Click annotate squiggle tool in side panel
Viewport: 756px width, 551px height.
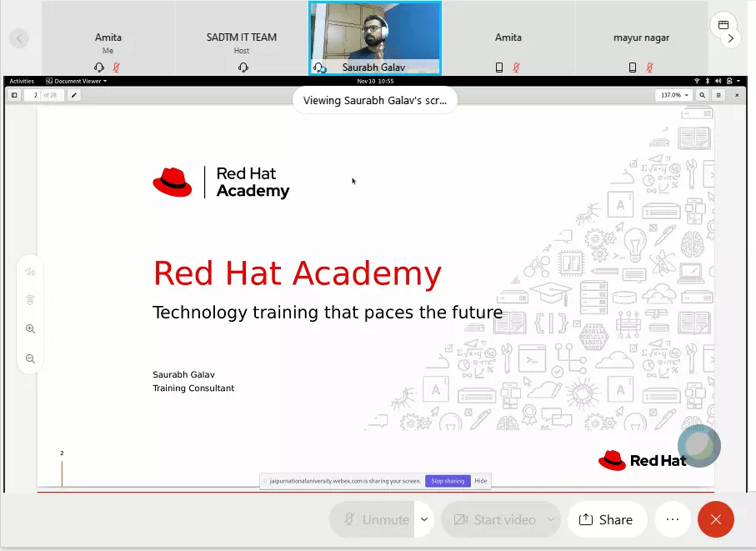[30, 272]
